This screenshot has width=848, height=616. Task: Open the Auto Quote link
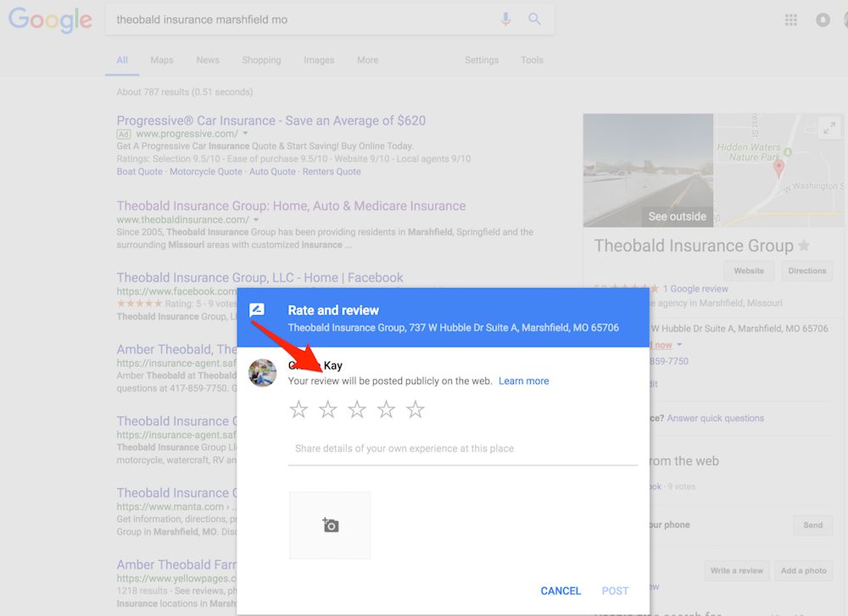click(272, 171)
